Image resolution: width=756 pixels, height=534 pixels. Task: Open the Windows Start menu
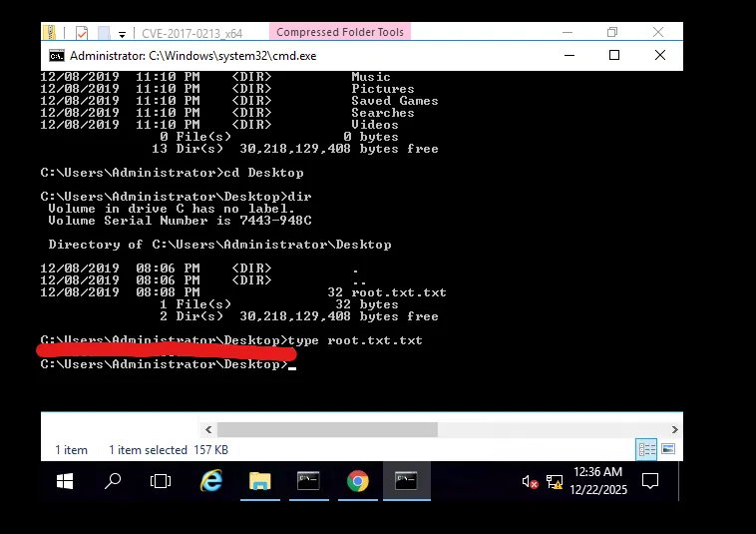point(65,481)
